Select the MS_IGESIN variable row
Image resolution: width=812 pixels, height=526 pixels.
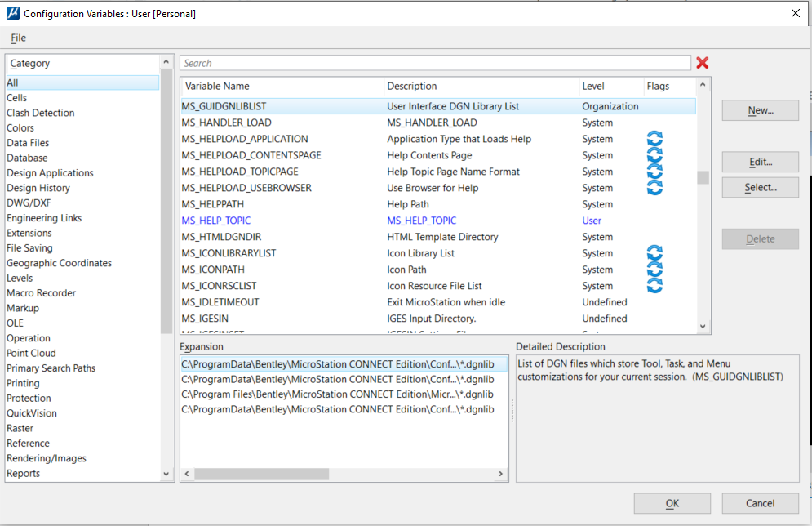[438, 319]
